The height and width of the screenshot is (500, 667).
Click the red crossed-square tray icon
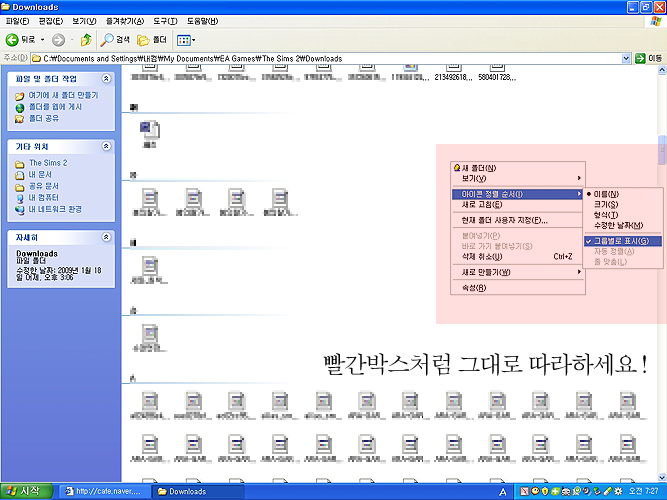[524, 491]
